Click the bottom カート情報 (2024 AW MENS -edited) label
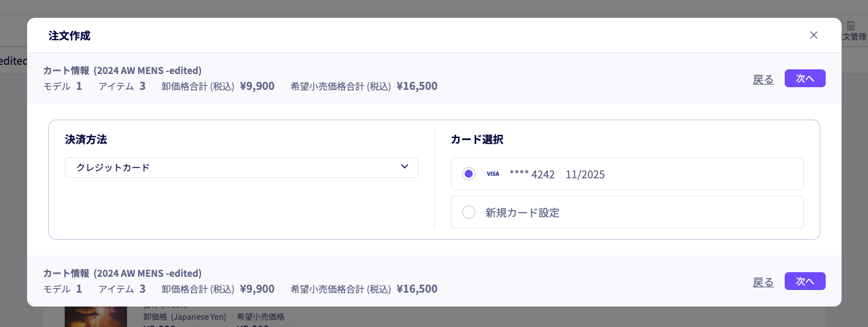This screenshot has width=868, height=327. (x=122, y=273)
